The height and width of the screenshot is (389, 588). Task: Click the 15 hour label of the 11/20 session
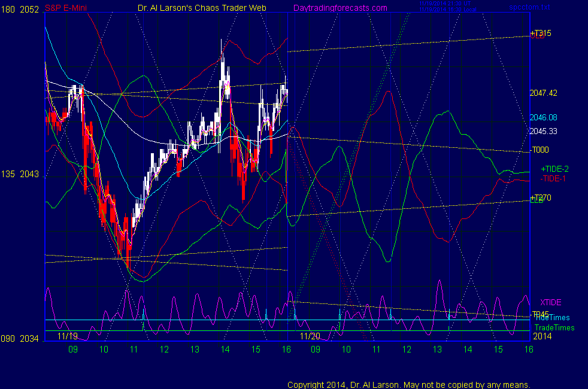pos(498,350)
